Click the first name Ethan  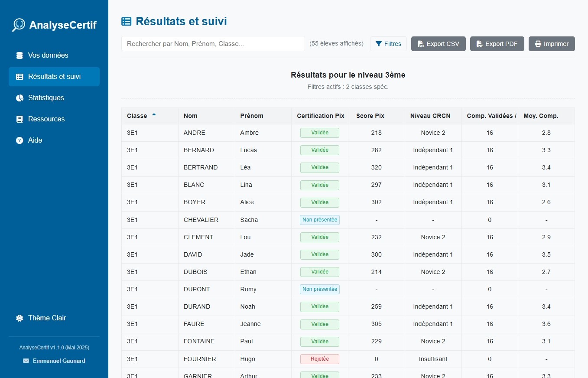[248, 272]
